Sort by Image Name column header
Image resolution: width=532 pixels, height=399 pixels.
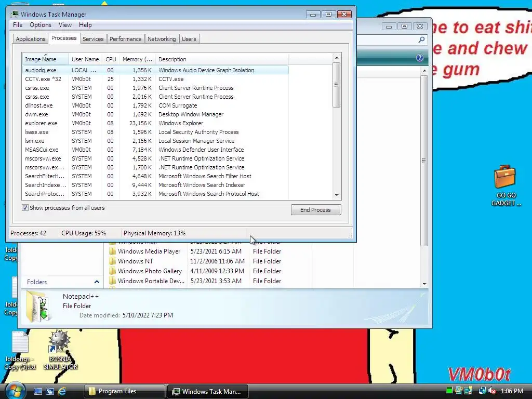46,59
